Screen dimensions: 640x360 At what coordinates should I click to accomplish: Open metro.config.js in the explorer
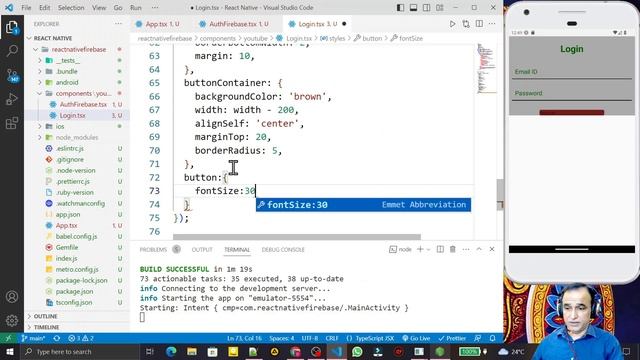[x=78, y=269]
